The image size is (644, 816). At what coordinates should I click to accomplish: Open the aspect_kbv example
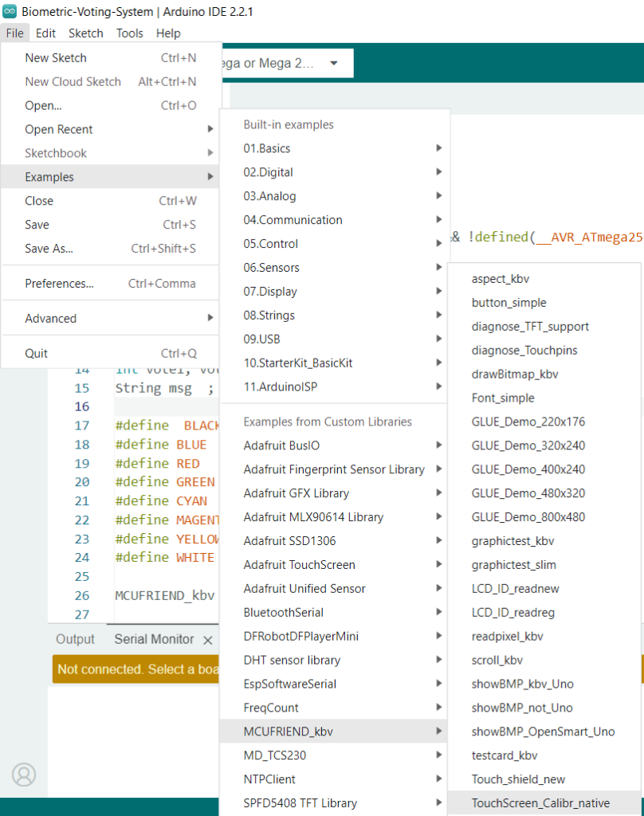pos(544,279)
